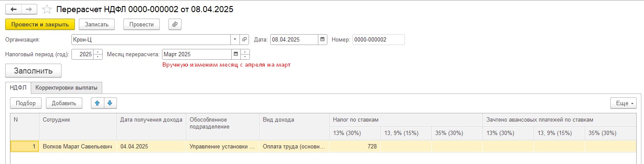Move row down with blue down arrow
This screenshot has width=644, height=164.
pos(110,103)
